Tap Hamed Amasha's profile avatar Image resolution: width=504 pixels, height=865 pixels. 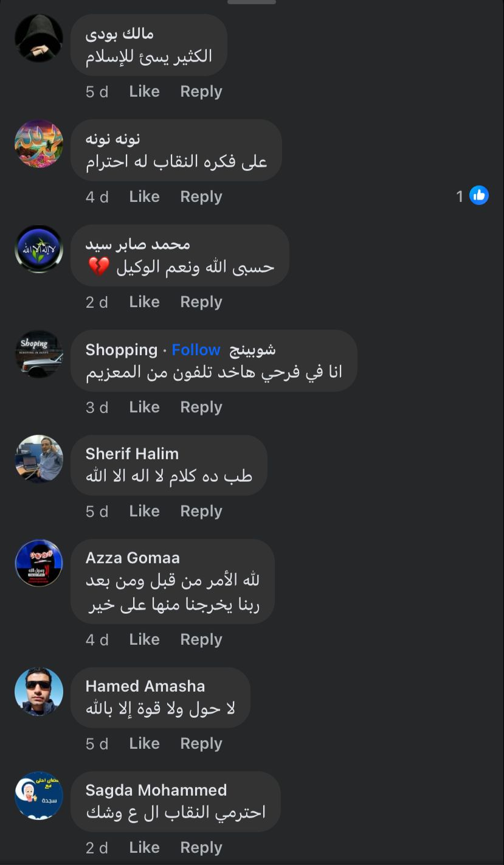[39, 692]
